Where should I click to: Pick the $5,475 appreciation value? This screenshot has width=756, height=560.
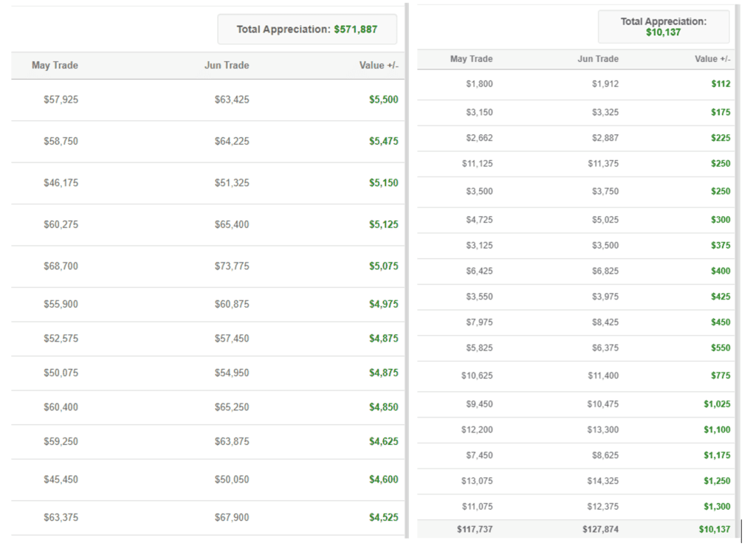(x=384, y=141)
